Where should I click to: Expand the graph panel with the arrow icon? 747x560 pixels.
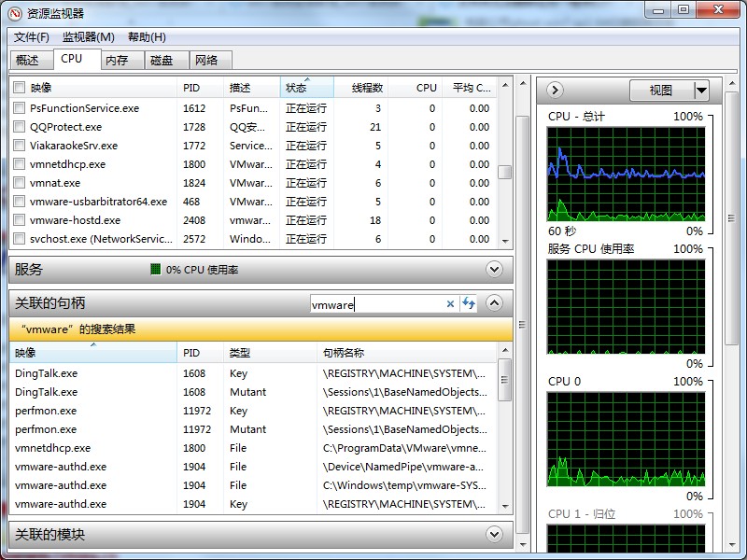[554, 90]
